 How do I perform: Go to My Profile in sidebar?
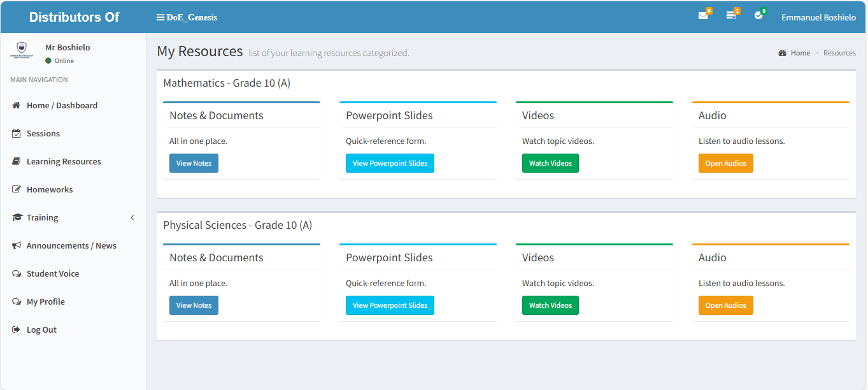(45, 302)
